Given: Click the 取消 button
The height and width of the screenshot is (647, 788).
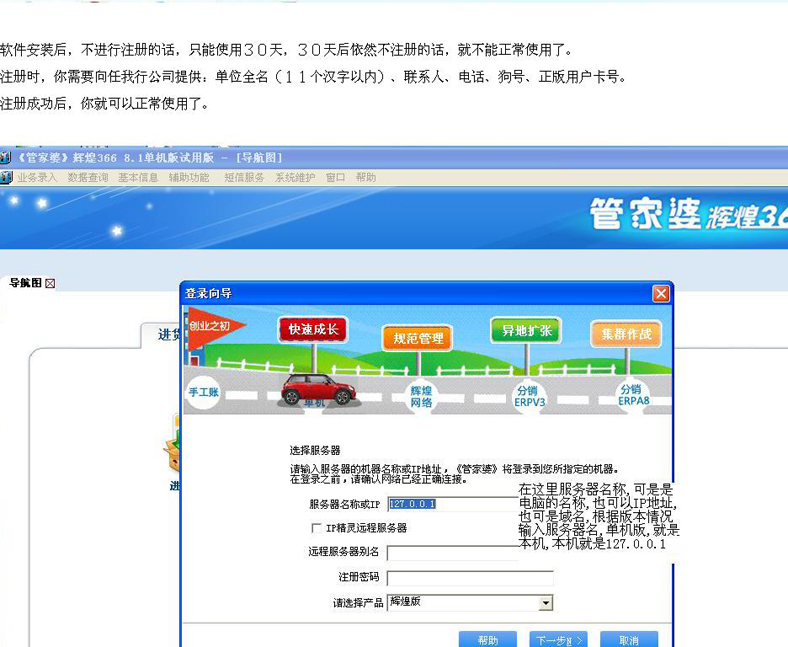Looking at the screenshot, I should [x=629, y=639].
